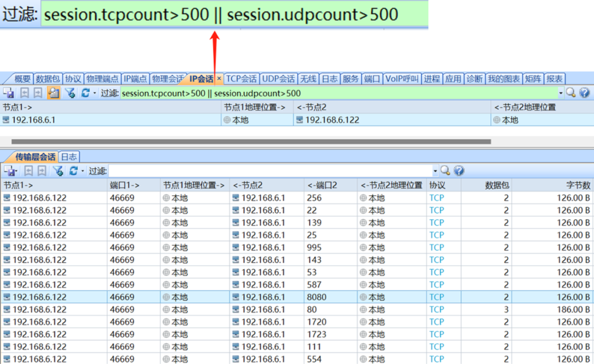
Task: Close the IP会话 tab
Action: click(x=219, y=79)
